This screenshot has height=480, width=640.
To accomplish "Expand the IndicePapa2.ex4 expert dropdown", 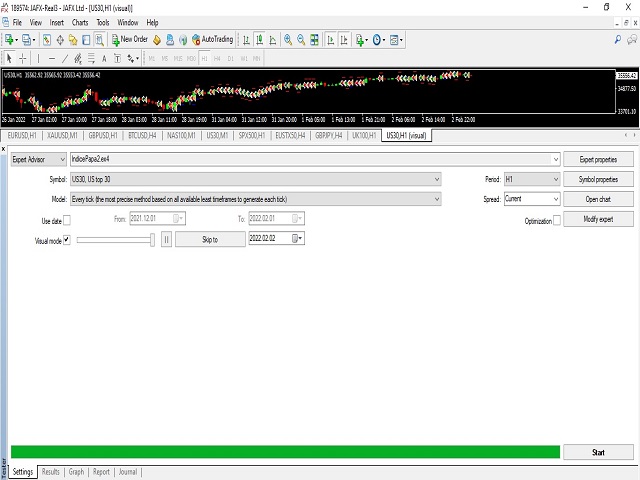I will [556, 160].
